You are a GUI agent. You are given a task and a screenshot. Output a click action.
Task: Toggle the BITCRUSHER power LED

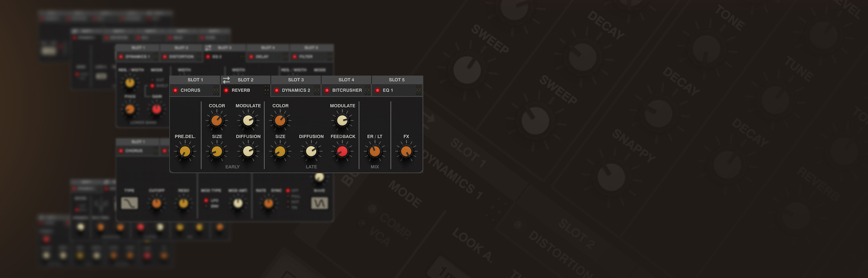(x=327, y=90)
